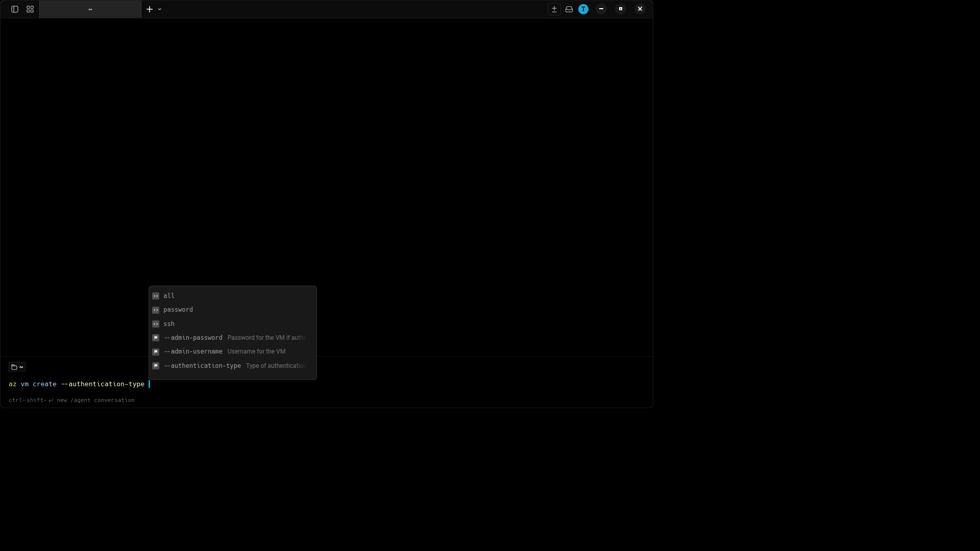Click the flag icon beside --admin-password
Viewport: 980px width, 551px height.
tap(156, 338)
